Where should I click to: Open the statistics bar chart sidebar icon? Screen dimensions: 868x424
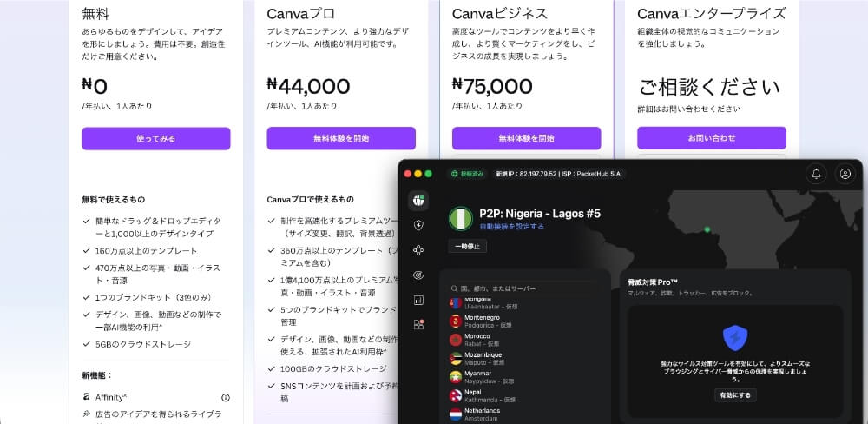click(418, 300)
